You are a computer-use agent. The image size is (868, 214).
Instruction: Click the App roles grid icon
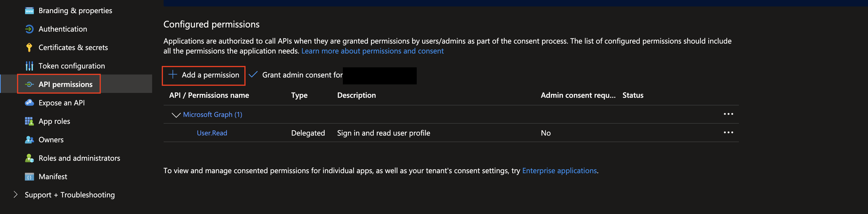pos(29,121)
